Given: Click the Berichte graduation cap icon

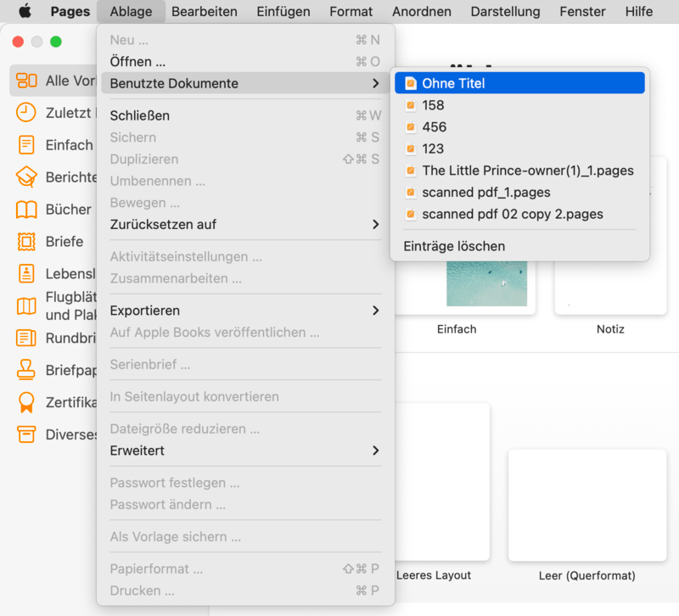Looking at the screenshot, I should click(27, 177).
